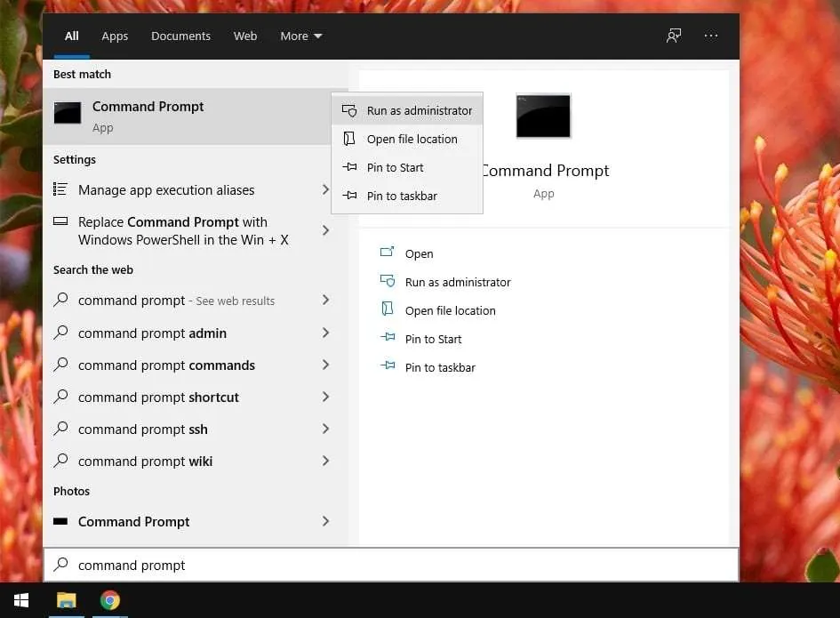This screenshot has height=618, width=840.
Task: Click the file location icon in the right details pane
Action: click(387, 309)
